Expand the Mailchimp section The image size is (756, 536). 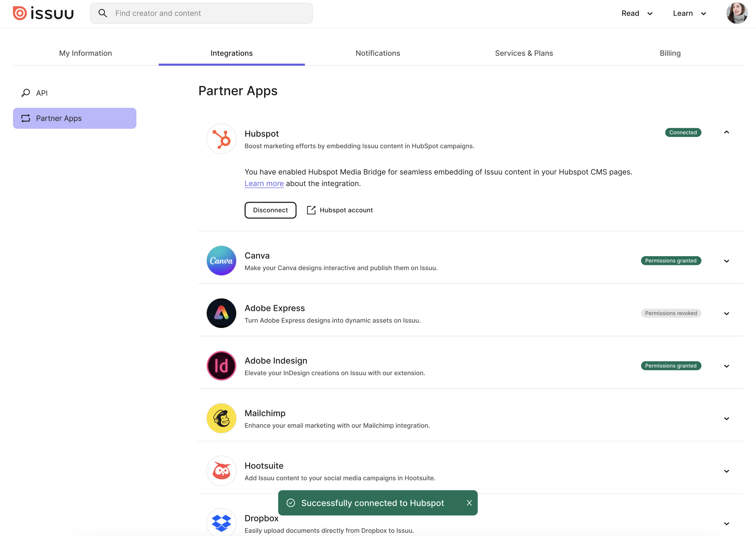[x=726, y=418]
